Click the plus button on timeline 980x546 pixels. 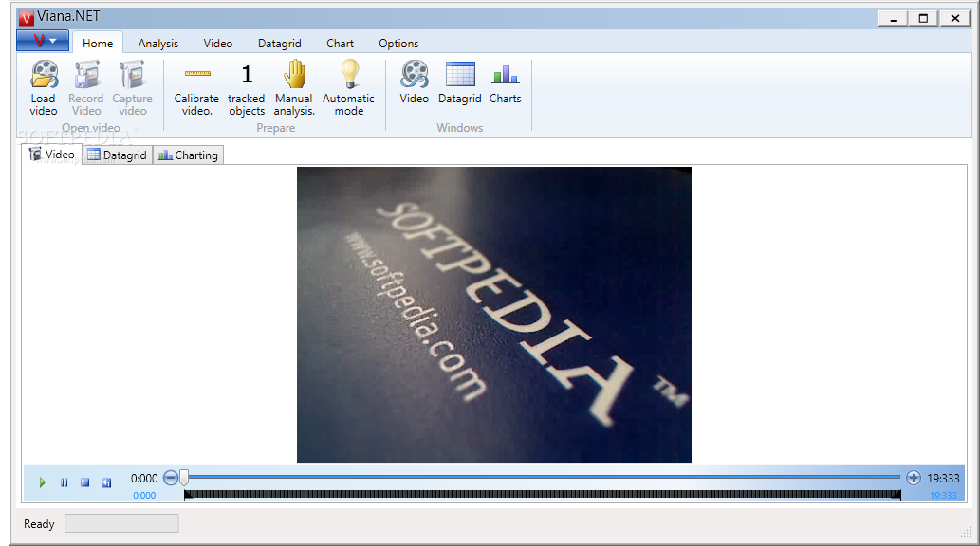914,478
